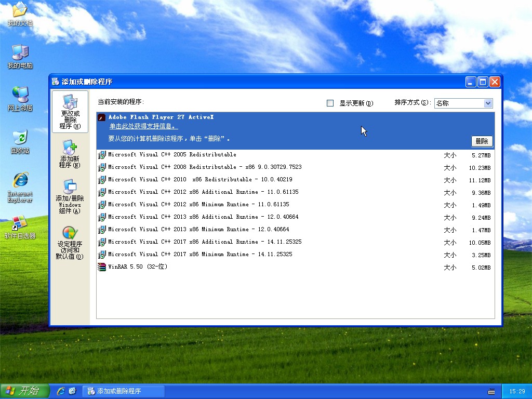Image resolution: width=532 pixels, height=399 pixels.
Task: Open the 开始 Start menu
Action: [x=24, y=391]
